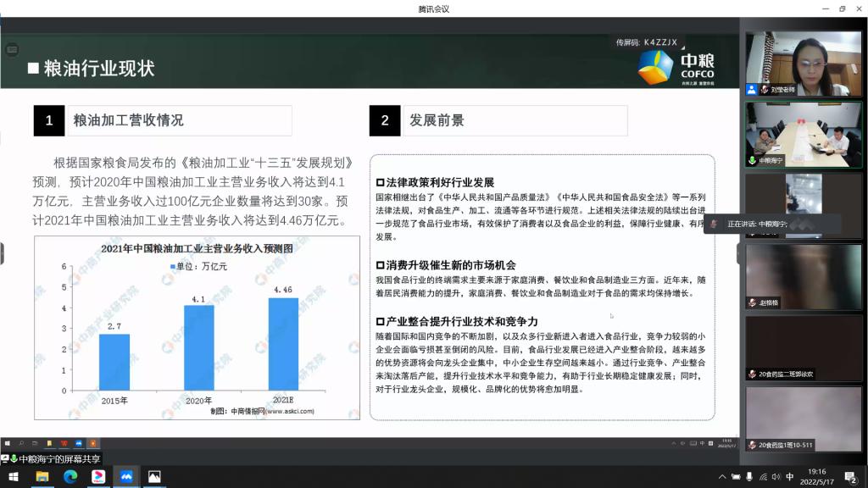Open Tencent Meeting from the Windows taskbar
Image resolution: width=868 pixels, height=488 pixels.
point(126,476)
